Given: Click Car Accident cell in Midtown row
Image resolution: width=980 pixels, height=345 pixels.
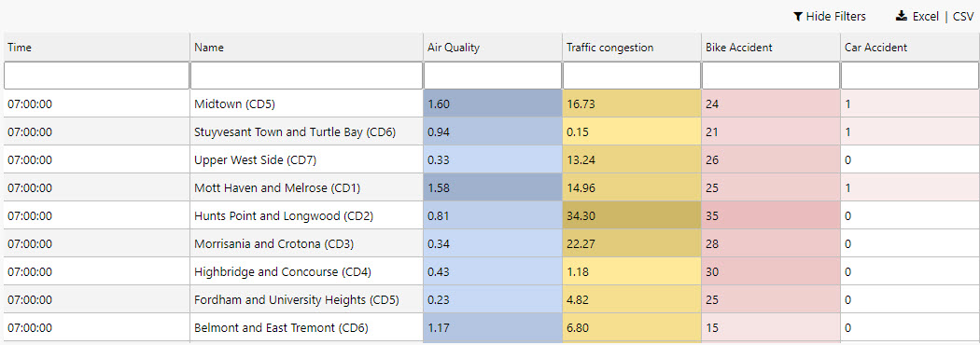Looking at the screenshot, I should (910, 103).
